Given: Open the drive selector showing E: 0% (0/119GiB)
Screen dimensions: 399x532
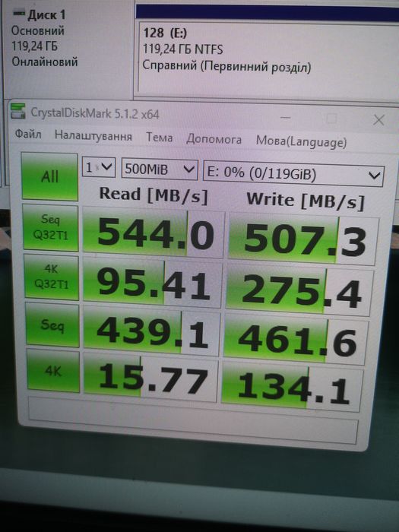Looking at the screenshot, I should point(293,174).
